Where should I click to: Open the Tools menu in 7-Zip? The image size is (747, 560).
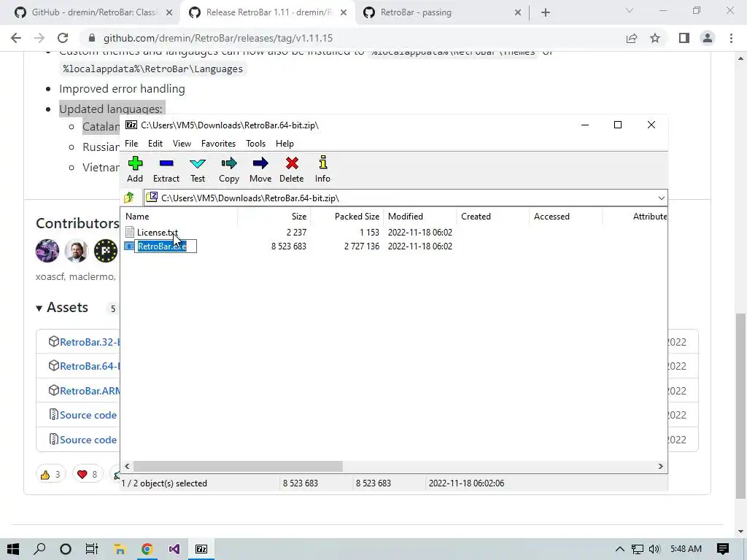(x=255, y=144)
